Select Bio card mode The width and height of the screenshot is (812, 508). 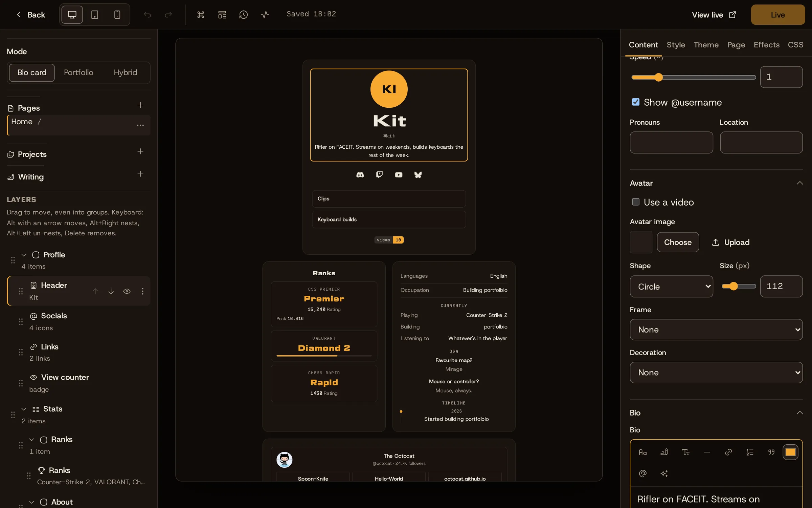(x=32, y=72)
